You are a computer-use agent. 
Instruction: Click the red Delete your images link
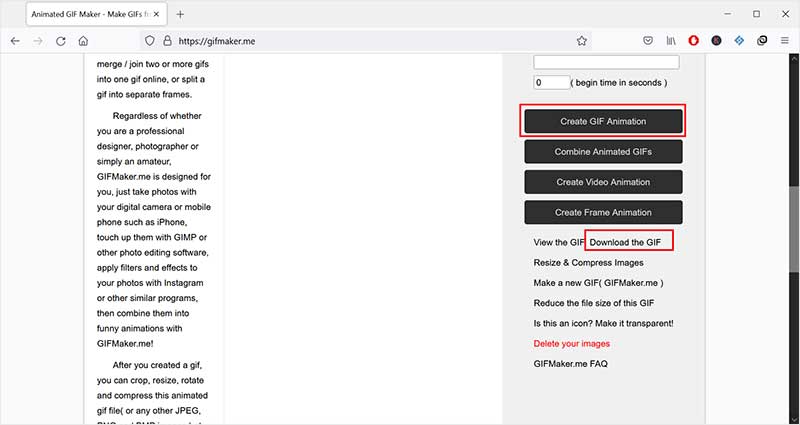pyautogui.click(x=571, y=343)
